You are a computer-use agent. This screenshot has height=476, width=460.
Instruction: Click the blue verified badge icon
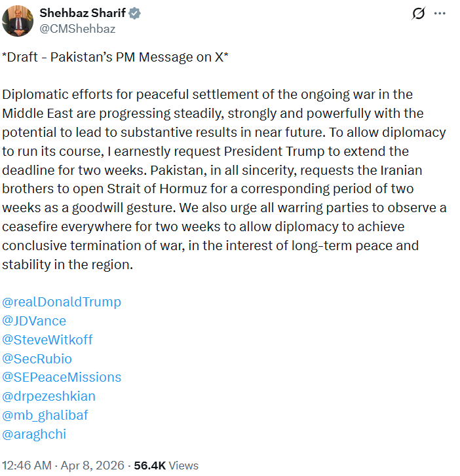[x=134, y=13]
